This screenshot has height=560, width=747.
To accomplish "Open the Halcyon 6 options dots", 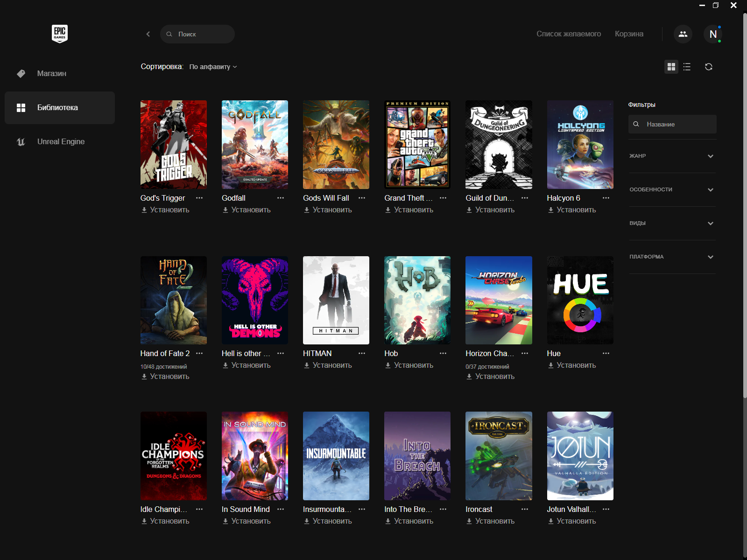I will (x=606, y=198).
